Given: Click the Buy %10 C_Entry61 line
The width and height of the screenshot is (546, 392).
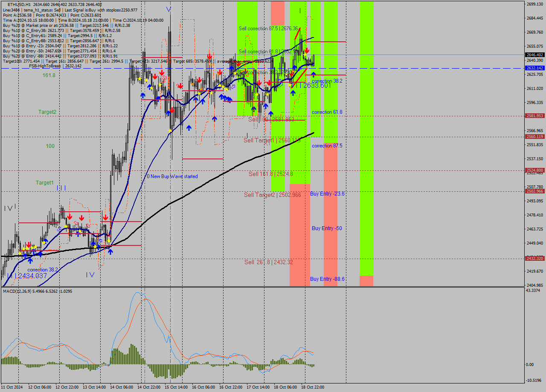Looking at the screenshot, I should 57,35.
